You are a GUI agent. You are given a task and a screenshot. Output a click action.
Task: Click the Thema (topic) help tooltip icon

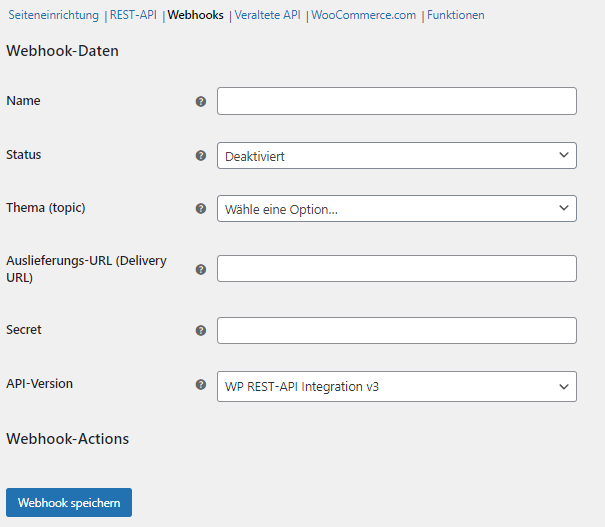201,209
